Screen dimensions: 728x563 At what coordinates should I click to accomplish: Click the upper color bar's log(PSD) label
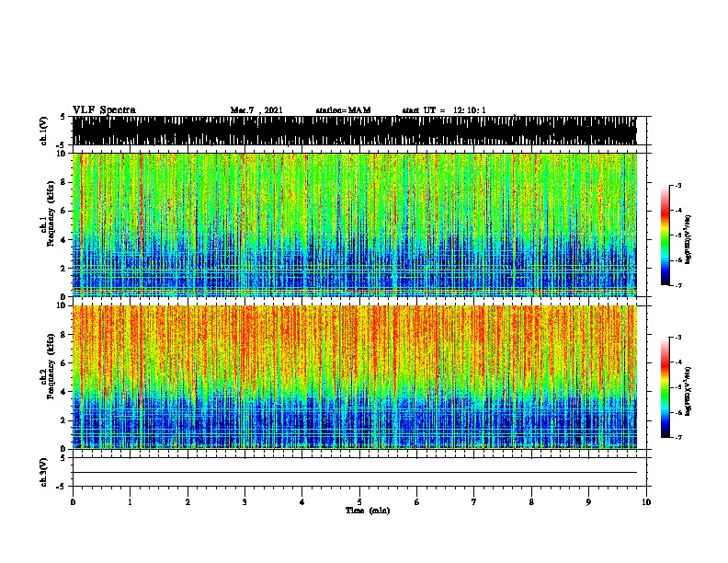tap(688, 239)
